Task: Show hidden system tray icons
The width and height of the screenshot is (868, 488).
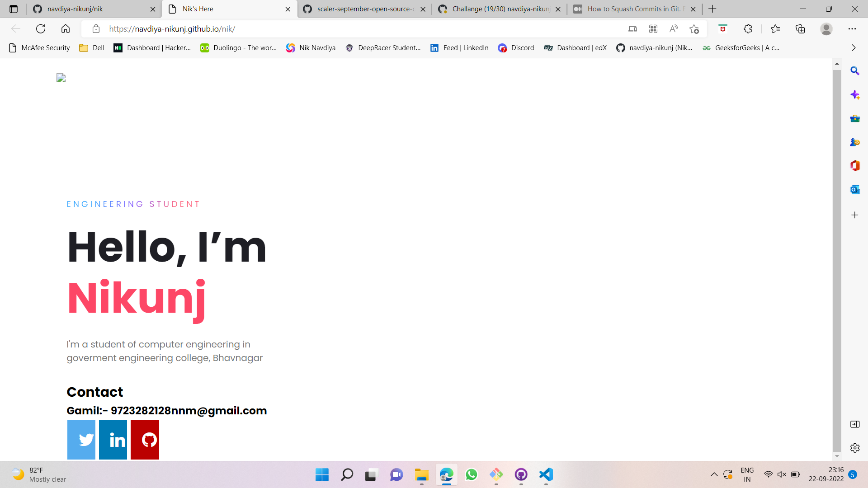Action: click(x=714, y=474)
